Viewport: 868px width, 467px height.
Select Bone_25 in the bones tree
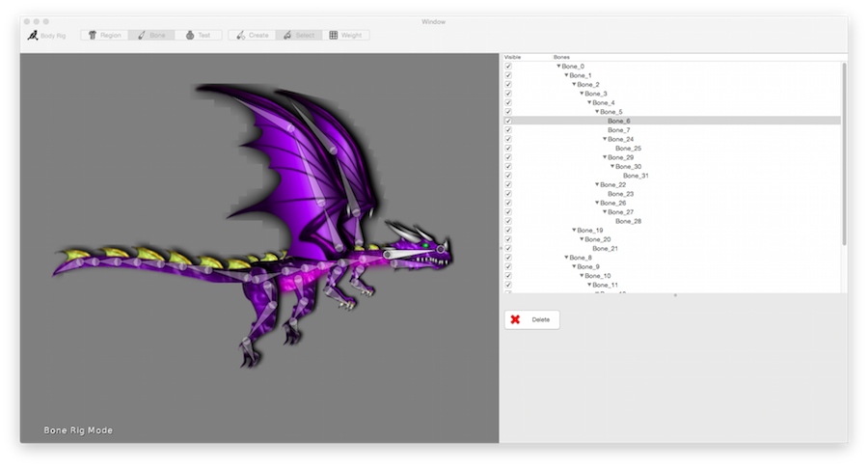[628, 149]
